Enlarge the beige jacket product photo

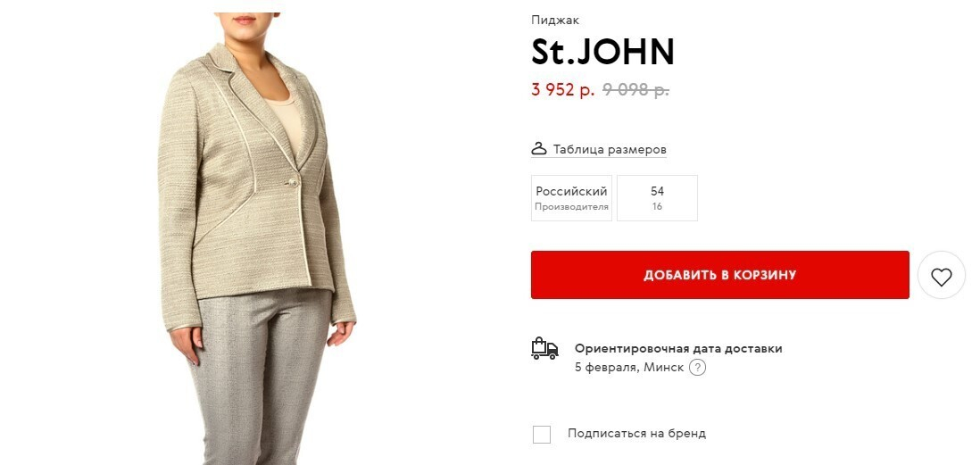[256, 237]
